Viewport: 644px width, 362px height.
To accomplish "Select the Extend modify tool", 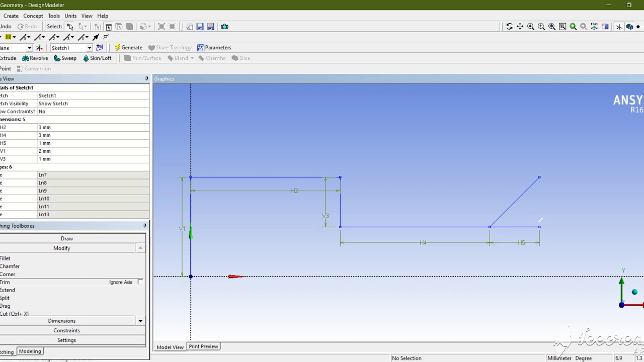I will click(8, 290).
